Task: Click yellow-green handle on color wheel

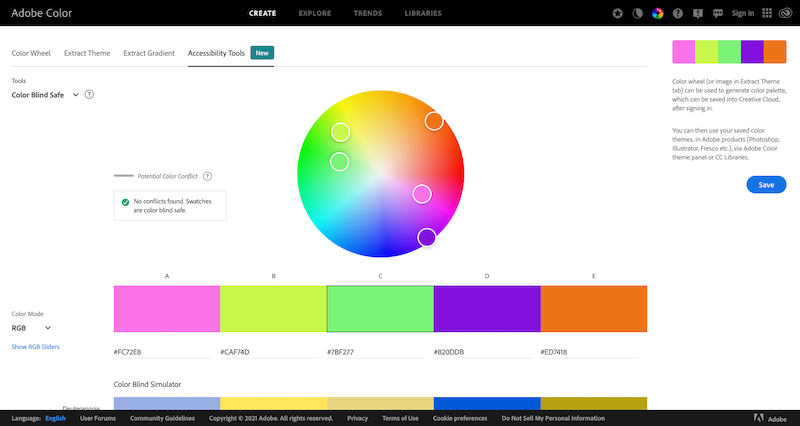Action: pyautogui.click(x=340, y=132)
